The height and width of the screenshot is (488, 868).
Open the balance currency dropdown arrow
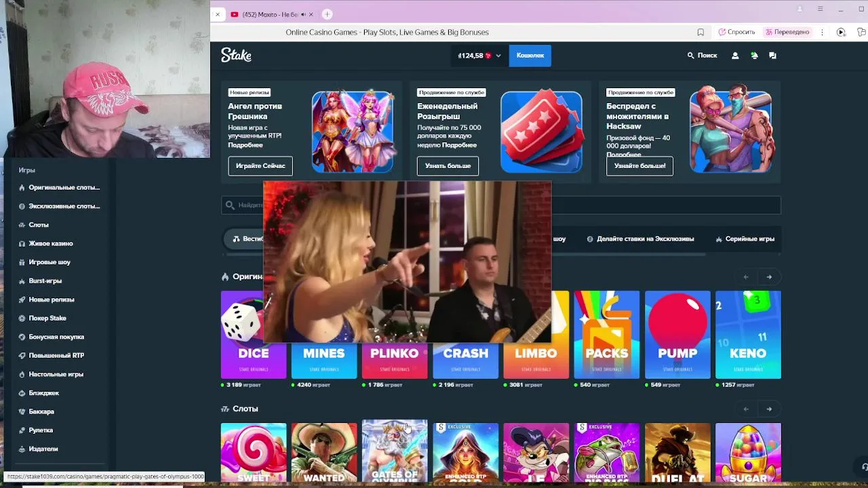[498, 56]
